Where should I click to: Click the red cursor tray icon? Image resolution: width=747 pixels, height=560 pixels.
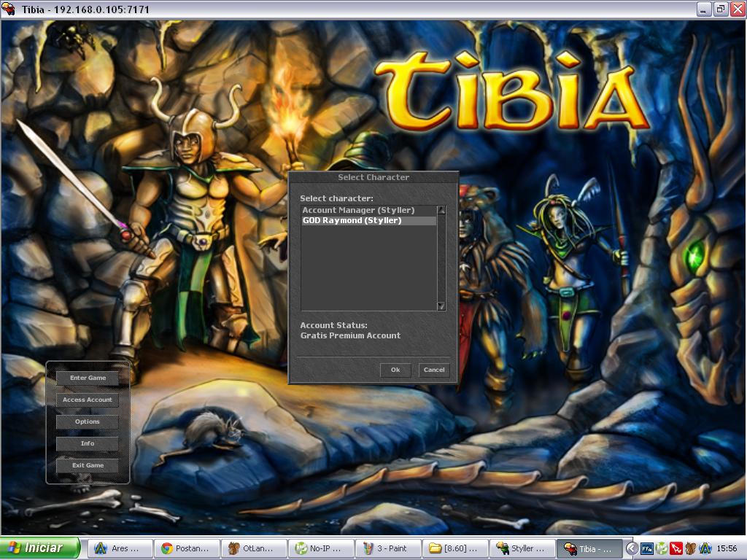(676, 548)
